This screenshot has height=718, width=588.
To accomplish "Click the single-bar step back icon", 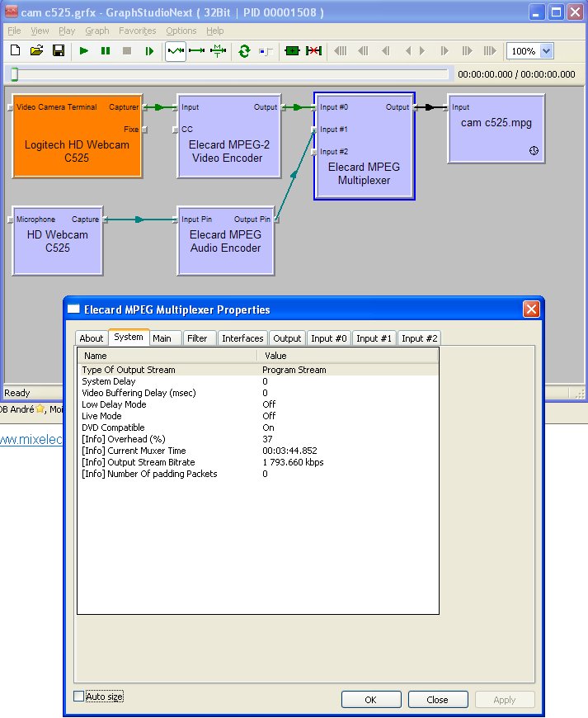I will tap(386, 51).
